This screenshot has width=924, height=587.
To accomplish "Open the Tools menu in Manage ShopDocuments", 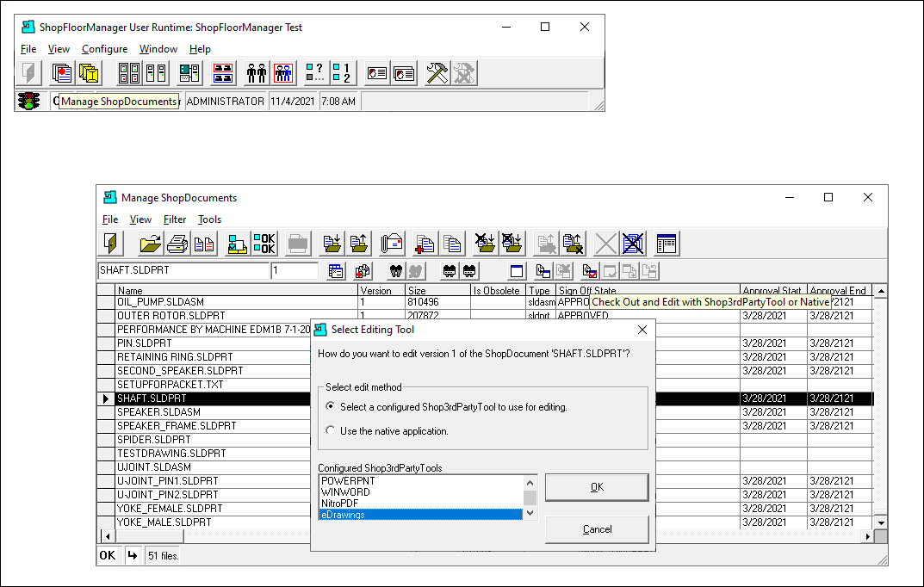I will 209,219.
